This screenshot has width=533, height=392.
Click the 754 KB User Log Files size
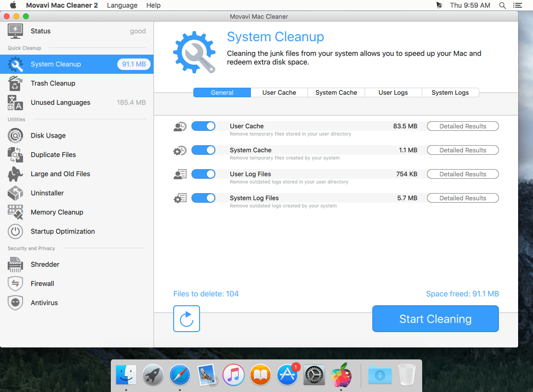[x=406, y=174]
